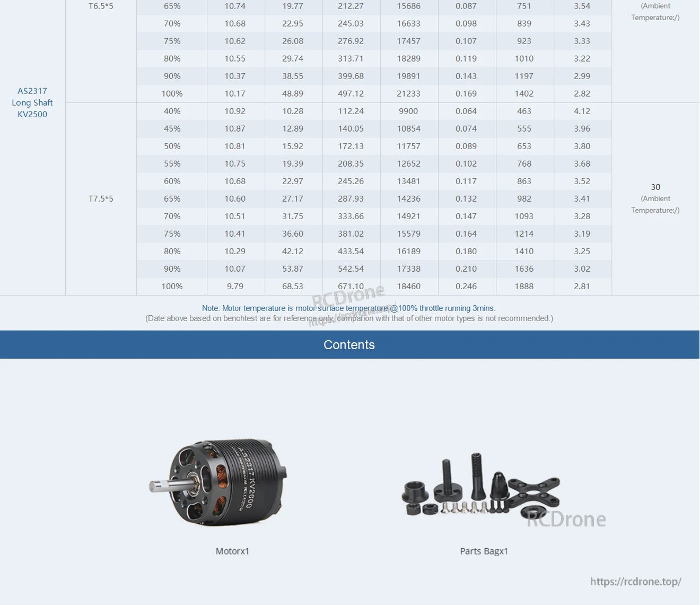Click the T6.5*5 propeller row label

100,6
